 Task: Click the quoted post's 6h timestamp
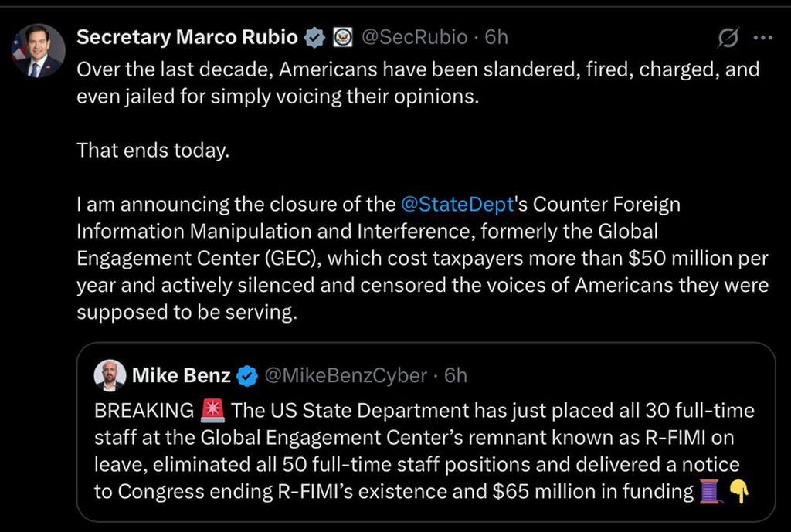[x=456, y=375]
